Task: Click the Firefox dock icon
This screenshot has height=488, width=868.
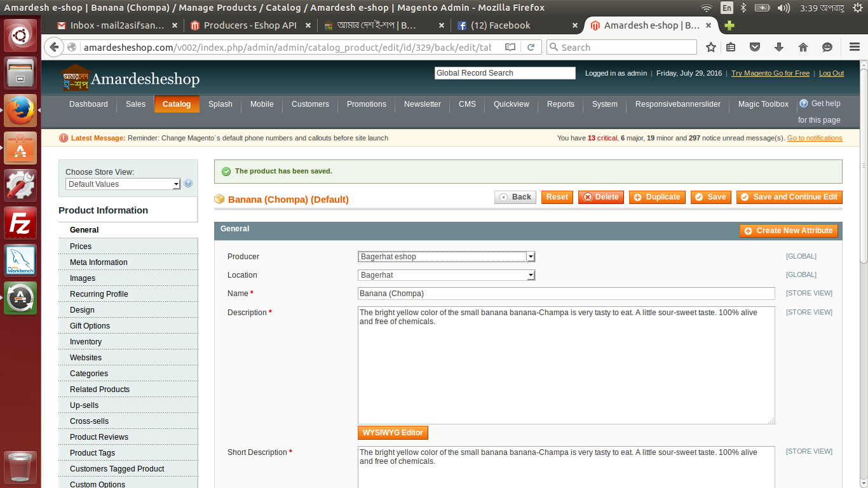Action: pos(21,111)
